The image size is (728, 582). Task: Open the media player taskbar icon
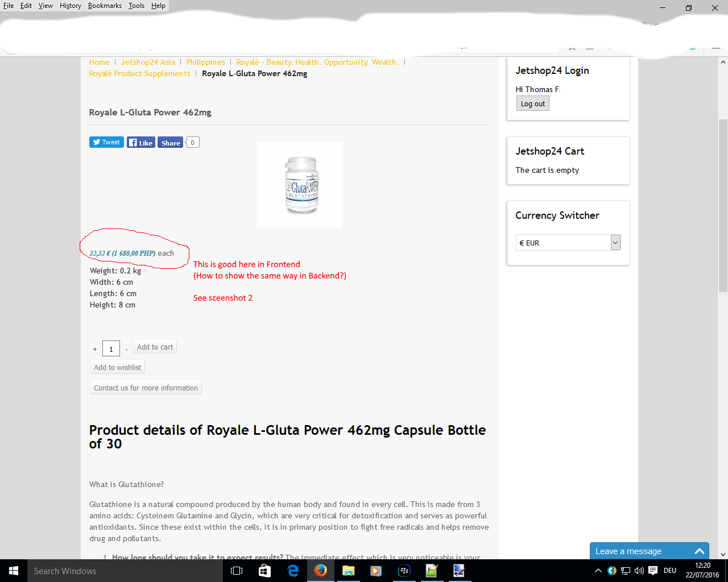click(x=376, y=571)
